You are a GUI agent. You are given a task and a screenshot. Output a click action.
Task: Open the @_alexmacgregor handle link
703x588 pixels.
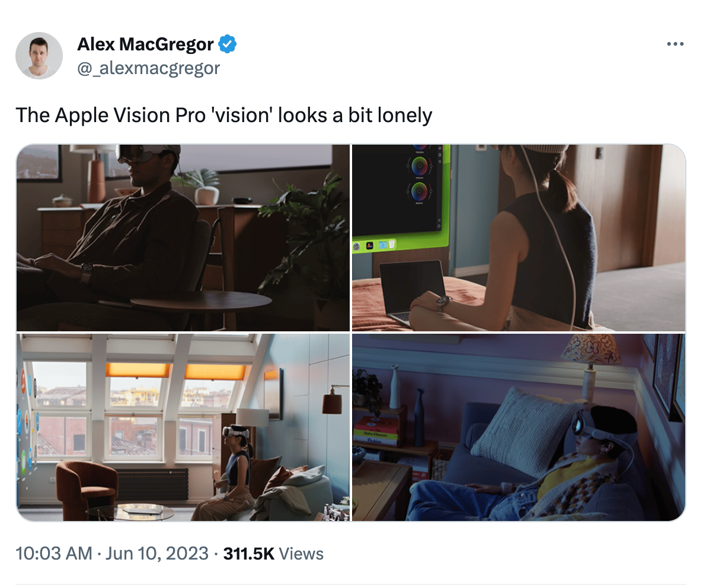point(148,68)
